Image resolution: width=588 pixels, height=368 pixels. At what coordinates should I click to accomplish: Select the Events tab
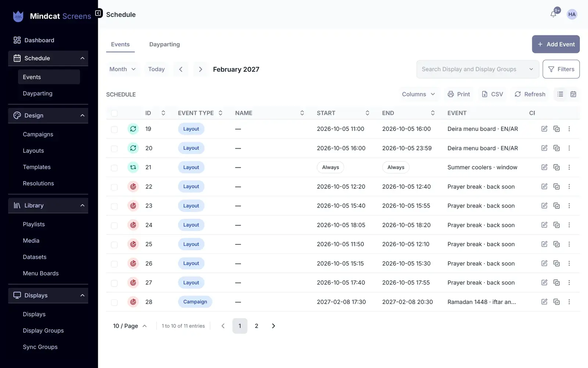[x=120, y=44]
